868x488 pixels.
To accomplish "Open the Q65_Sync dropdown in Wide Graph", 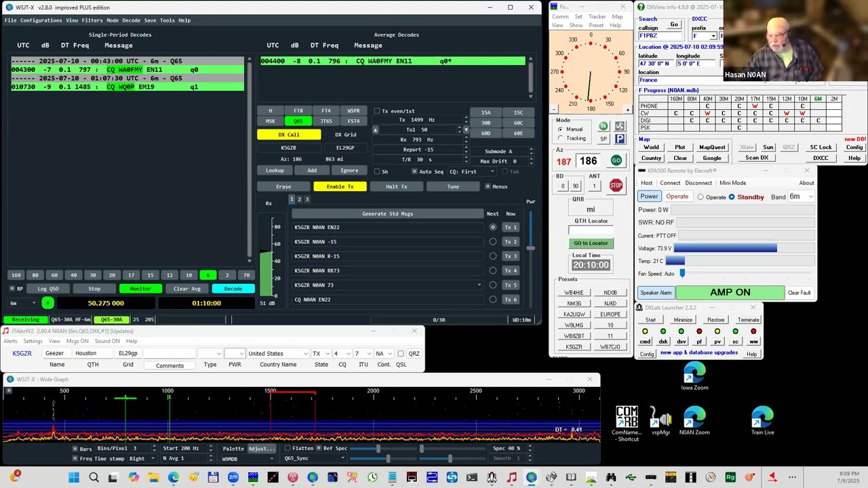I will pyautogui.click(x=316, y=459).
